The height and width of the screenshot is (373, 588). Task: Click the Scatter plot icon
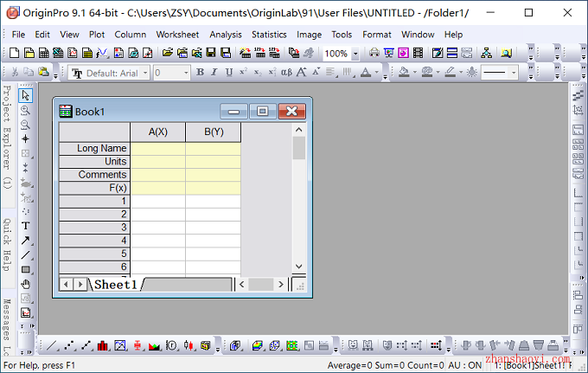(69, 345)
